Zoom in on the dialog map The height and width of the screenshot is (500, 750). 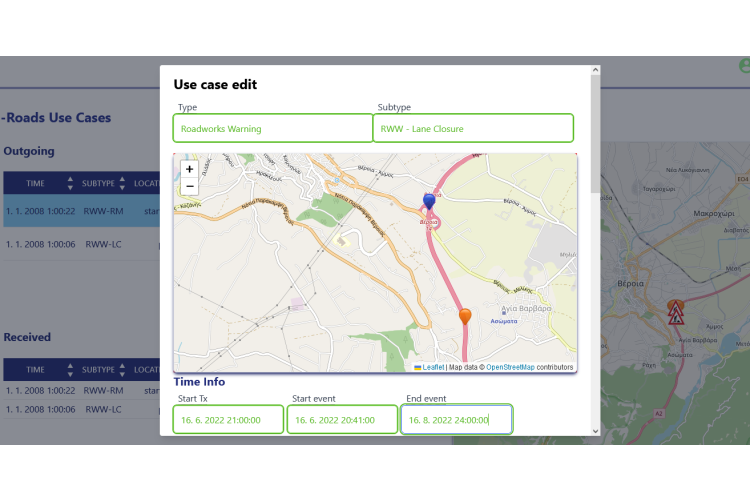click(x=189, y=169)
